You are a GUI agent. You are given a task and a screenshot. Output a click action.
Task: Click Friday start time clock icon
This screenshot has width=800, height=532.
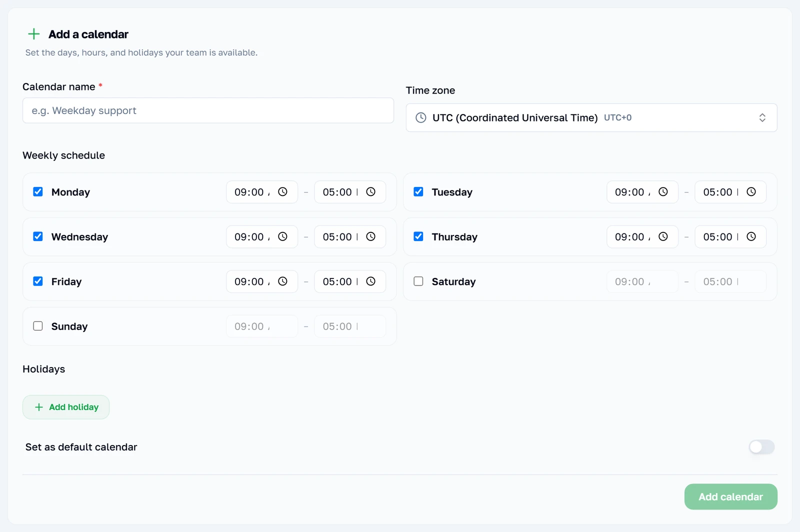pyautogui.click(x=282, y=281)
